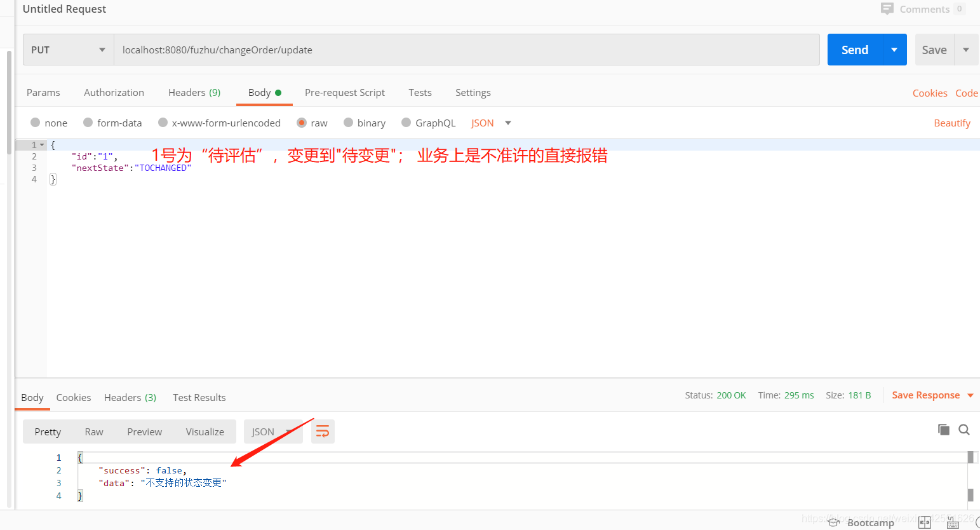Toggle line wrap in response viewer
Image resolution: width=980 pixels, height=530 pixels.
[x=323, y=431]
